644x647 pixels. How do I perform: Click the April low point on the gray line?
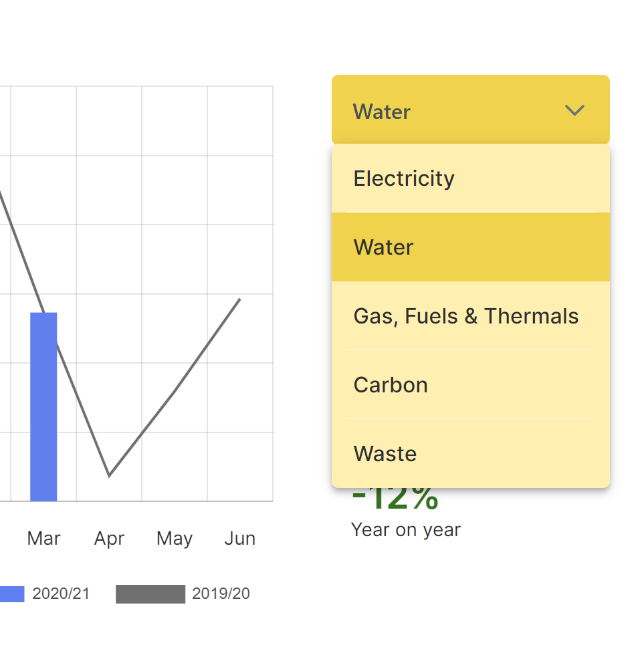point(109,475)
